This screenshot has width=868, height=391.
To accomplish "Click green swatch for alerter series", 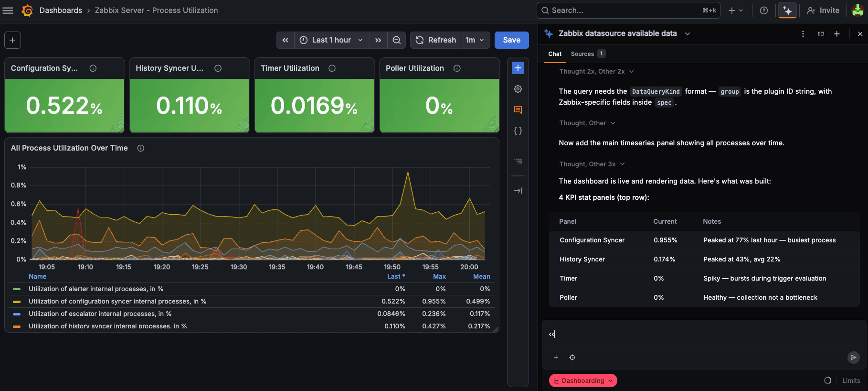I will [x=17, y=289].
